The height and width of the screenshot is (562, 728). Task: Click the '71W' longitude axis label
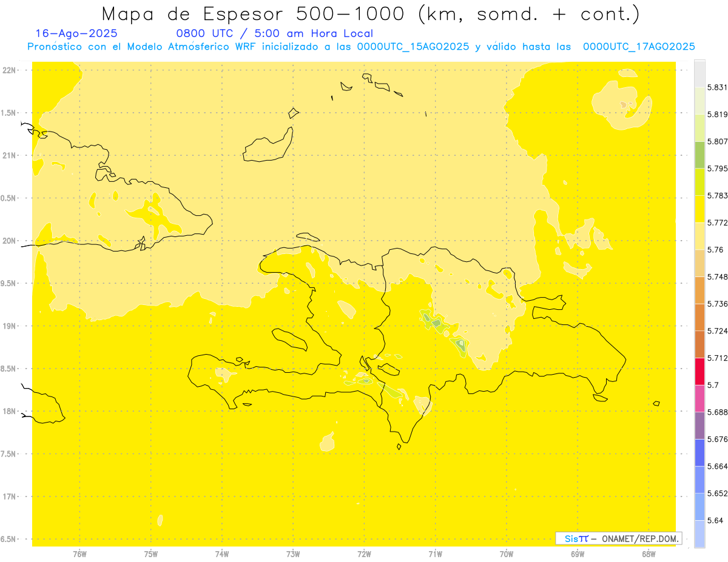435,554
